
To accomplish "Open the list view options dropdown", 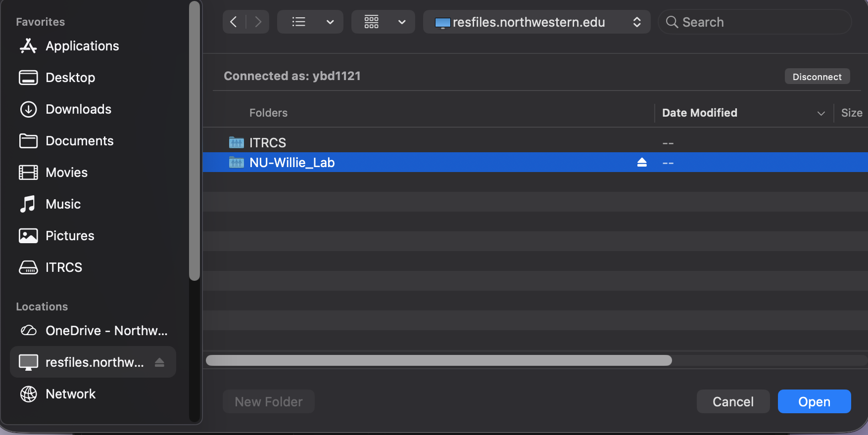I will pos(310,22).
